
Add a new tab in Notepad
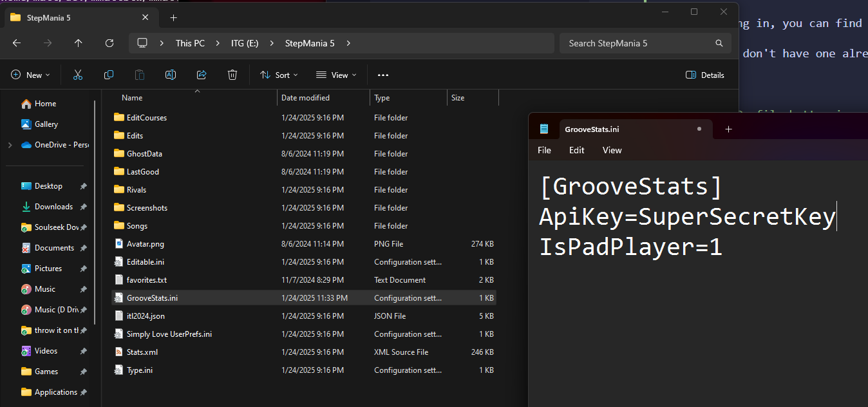pos(728,129)
